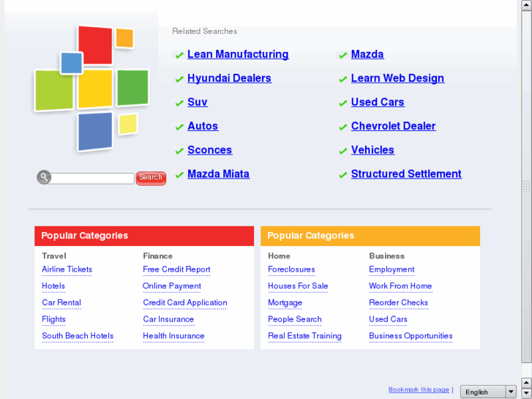Open Free Credit Report link
Image resolution: width=532 pixels, height=399 pixels.
pyautogui.click(x=176, y=269)
